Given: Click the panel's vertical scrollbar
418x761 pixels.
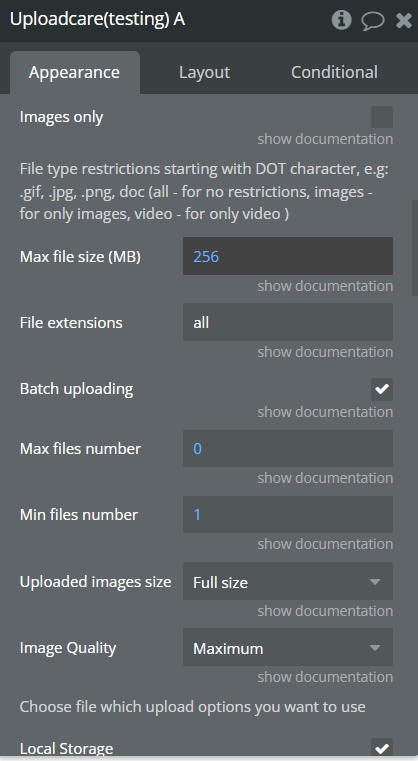Looking at the screenshot, I should (x=415, y=248).
